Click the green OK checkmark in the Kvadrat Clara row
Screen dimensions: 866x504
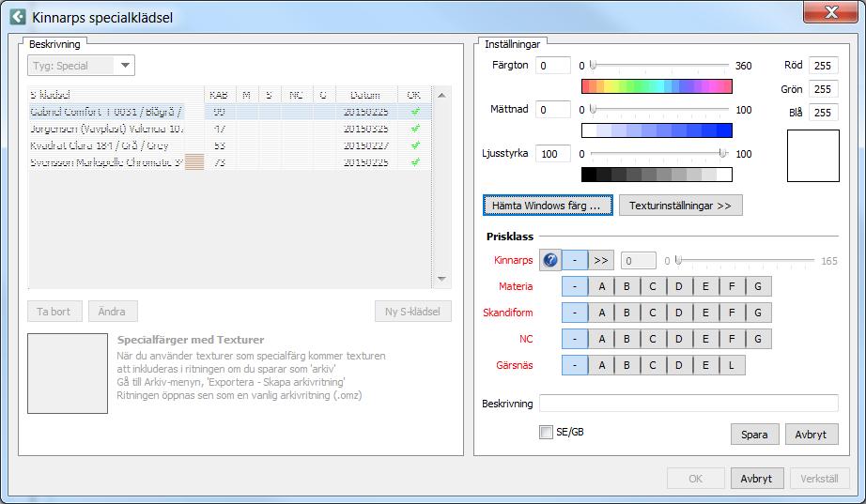pos(415,145)
